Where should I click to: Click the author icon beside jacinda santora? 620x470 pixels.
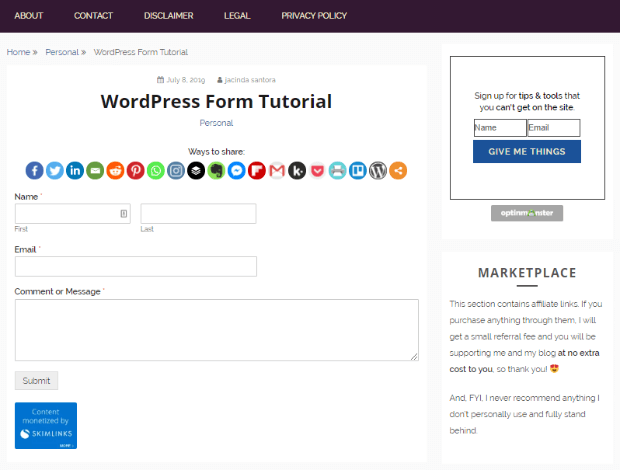220,80
